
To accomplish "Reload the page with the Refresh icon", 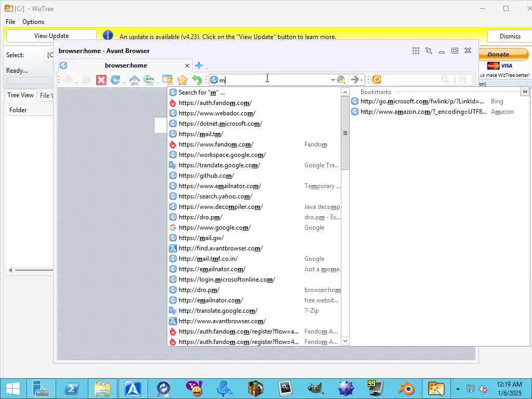I will tap(115, 80).
